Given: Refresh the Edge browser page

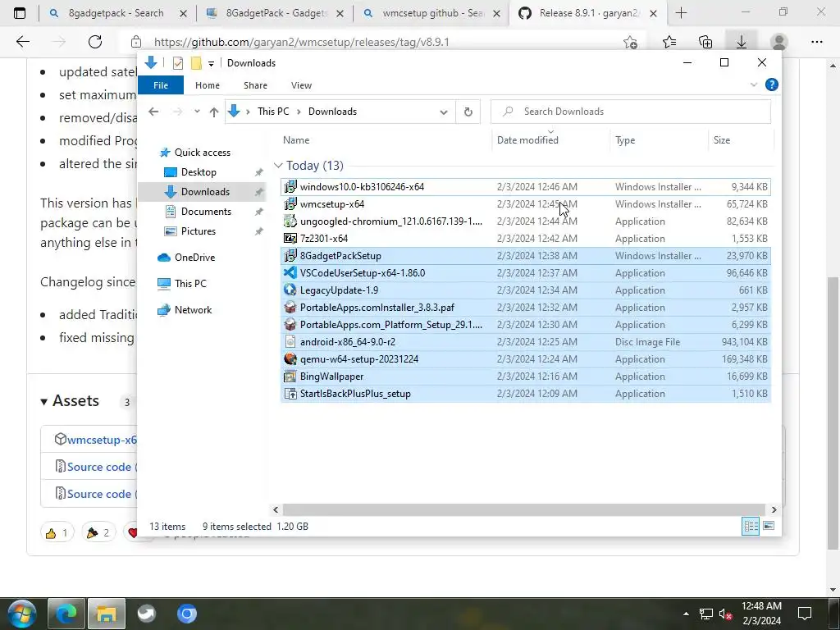Looking at the screenshot, I should click(x=95, y=42).
